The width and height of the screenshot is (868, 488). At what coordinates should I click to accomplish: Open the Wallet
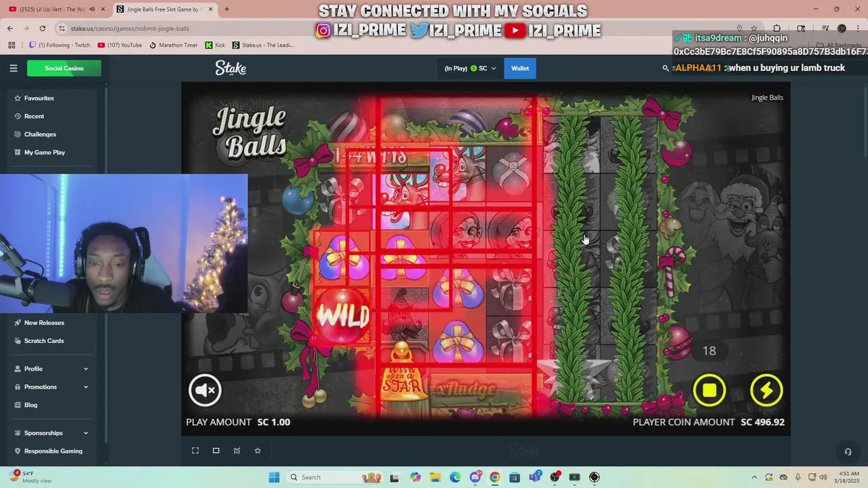(520, 68)
